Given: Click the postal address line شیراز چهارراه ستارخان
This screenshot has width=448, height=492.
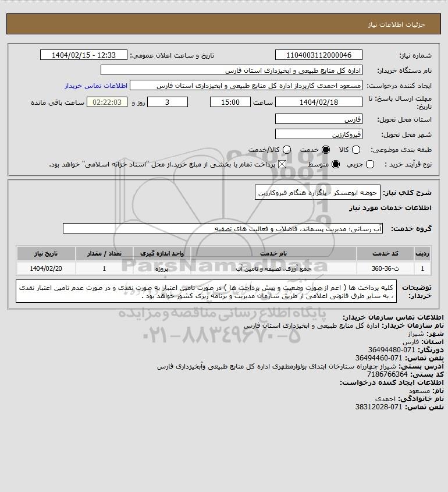Looking at the screenshot, I should (276, 366).
